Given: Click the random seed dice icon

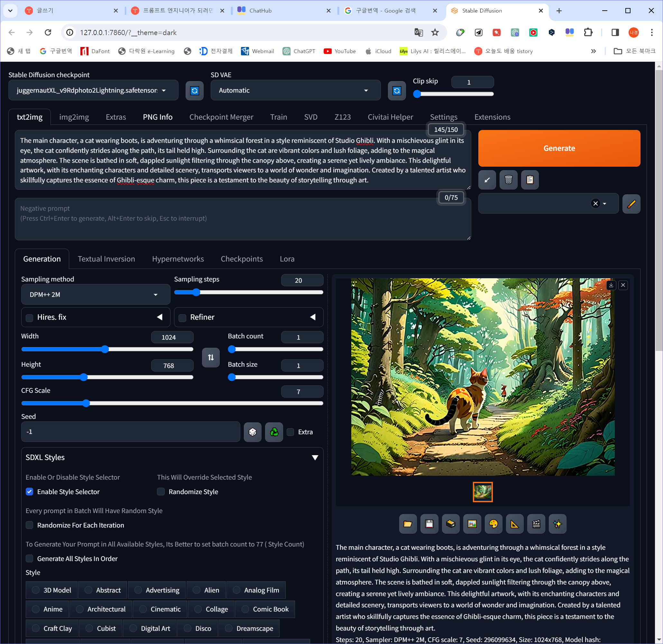Looking at the screenshot, I should click(252, 432).
